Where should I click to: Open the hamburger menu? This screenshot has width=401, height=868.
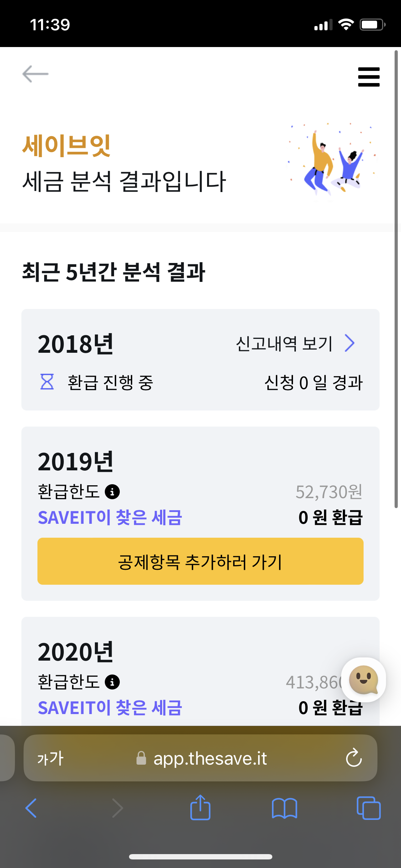369,77
